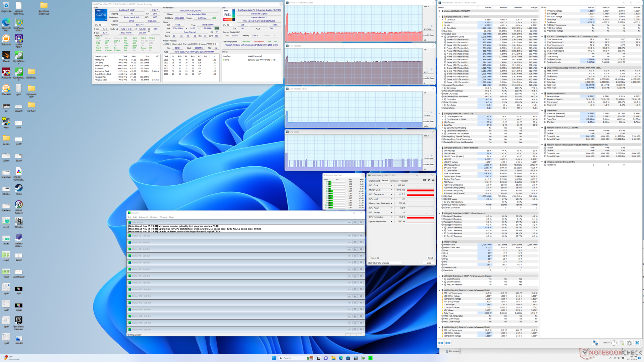This screenshot has height=362, width=644.
Task: Open the Intel Iris Xe Graphics device dropdown
Action: (402, 263)
